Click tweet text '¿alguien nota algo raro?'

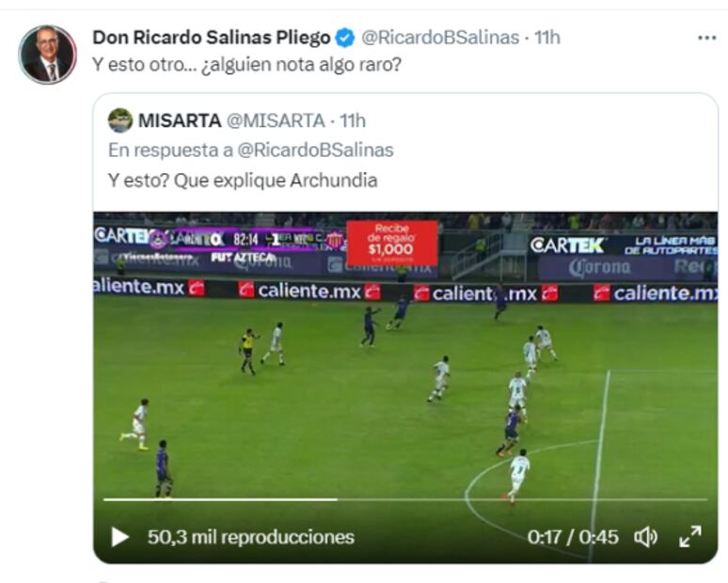(301, 65)
